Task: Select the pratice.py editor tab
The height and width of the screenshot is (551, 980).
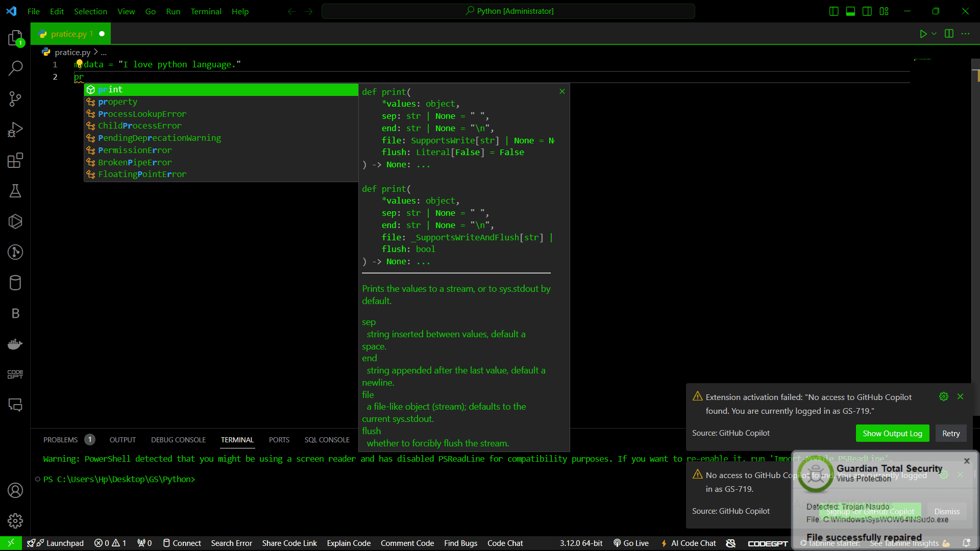Action: coord(70,34)
